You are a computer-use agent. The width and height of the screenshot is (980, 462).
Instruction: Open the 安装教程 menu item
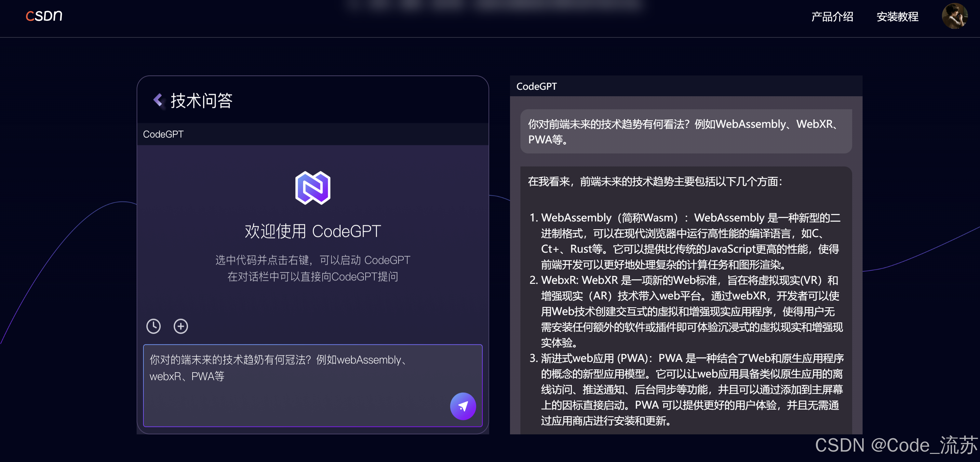click(897, 17)
